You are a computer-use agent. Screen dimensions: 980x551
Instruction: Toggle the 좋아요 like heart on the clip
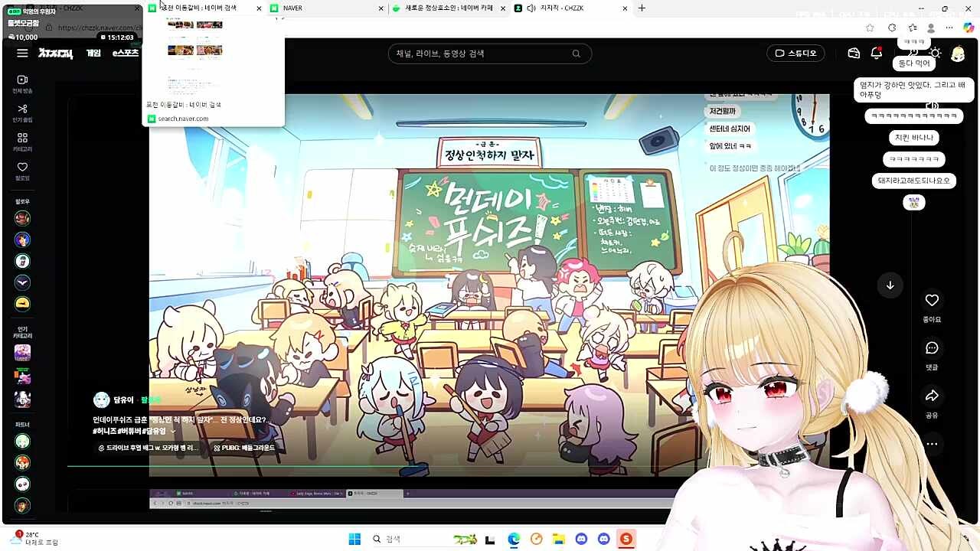[x=932, y=300]
